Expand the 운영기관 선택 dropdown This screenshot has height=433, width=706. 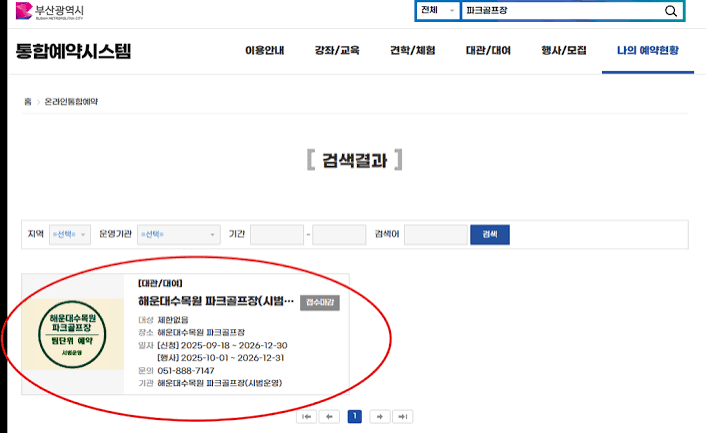click(x=179, y=235)
